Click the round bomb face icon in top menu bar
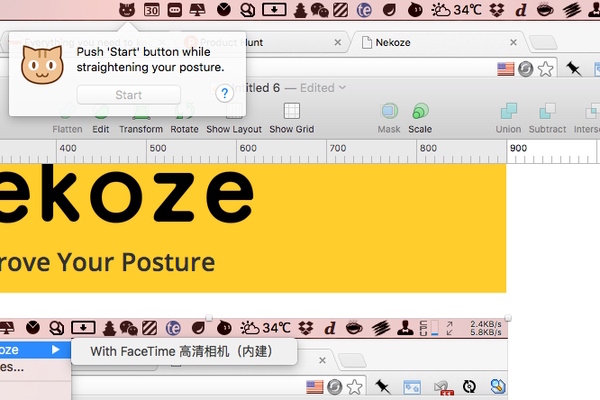Image resolution: width=600 pixels, height=400 pixels. (415, 10)
